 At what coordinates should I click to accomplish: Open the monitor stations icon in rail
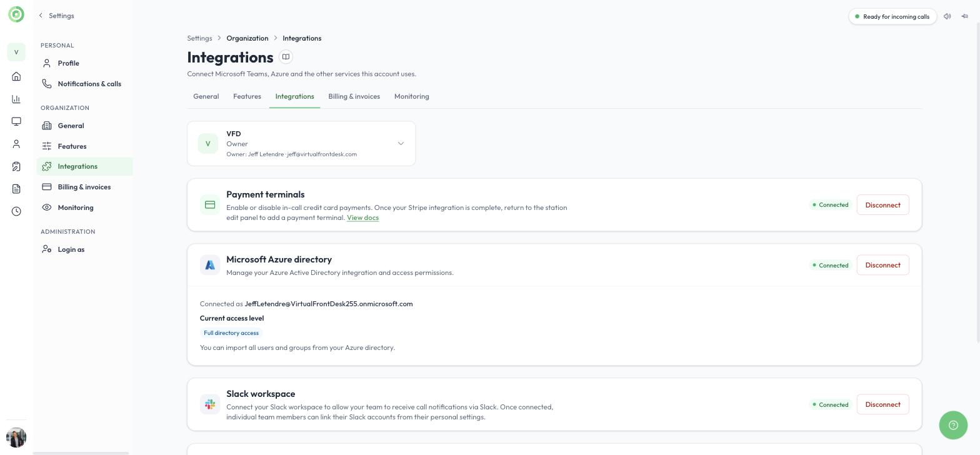tap(16, 121)
